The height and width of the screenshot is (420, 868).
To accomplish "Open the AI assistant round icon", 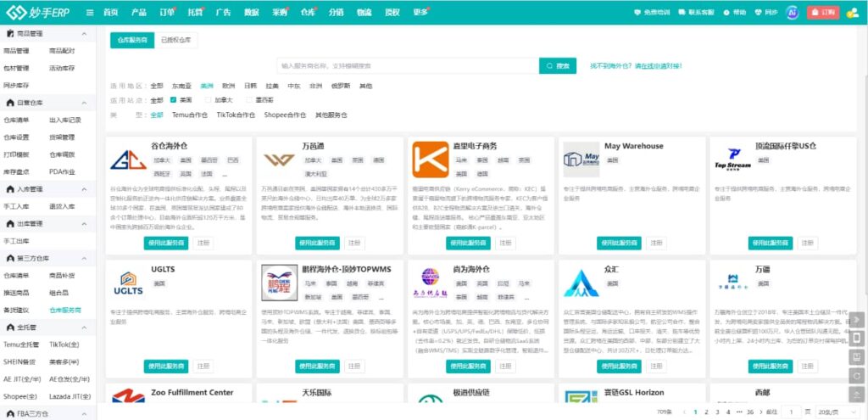I will 793,12.
